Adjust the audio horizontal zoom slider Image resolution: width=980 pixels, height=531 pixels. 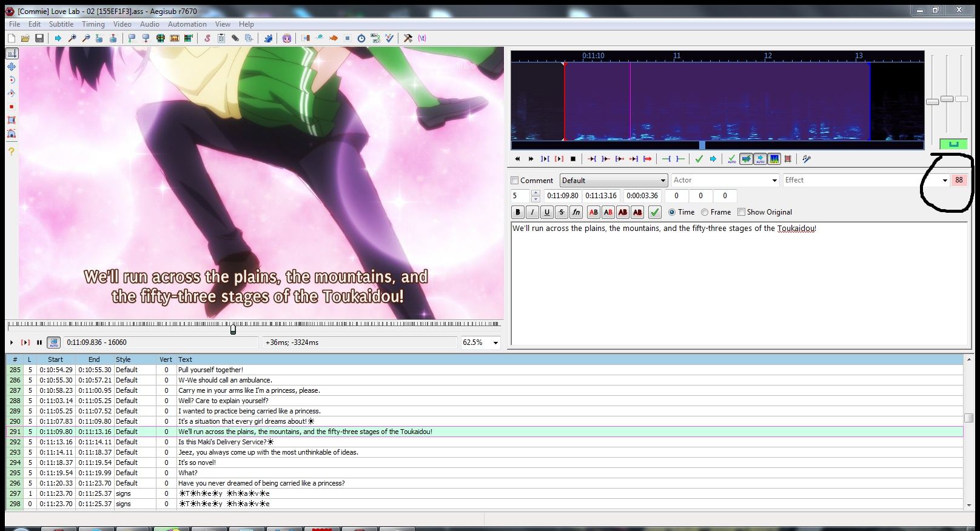click(x=933, y=101)
